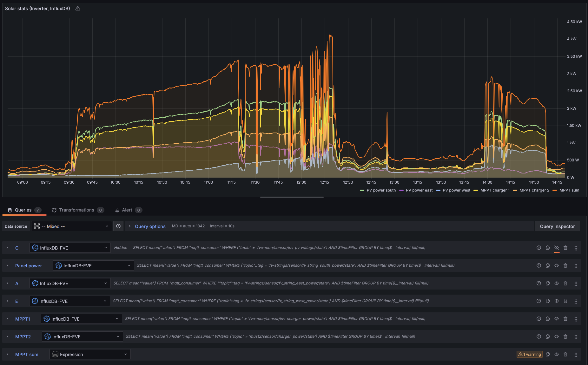This screenshot has height=365, width=588.
Task: Show help for query A
Action: pyautogui.click(x=539, y=283)
